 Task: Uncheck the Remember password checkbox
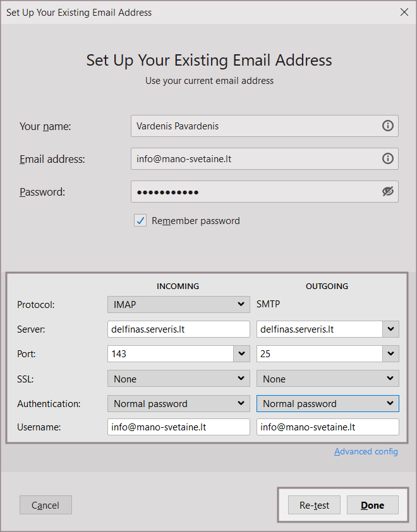coord(140,221)
